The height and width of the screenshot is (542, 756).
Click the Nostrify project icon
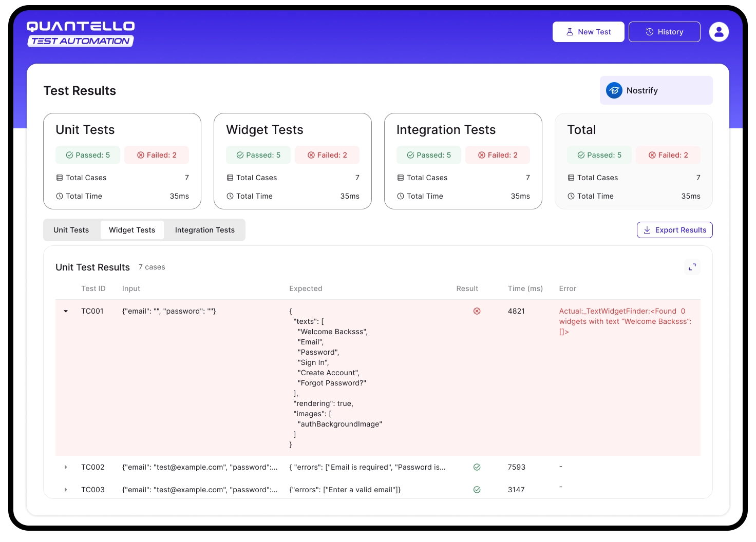pyautogui.click(x=614, y=90)
